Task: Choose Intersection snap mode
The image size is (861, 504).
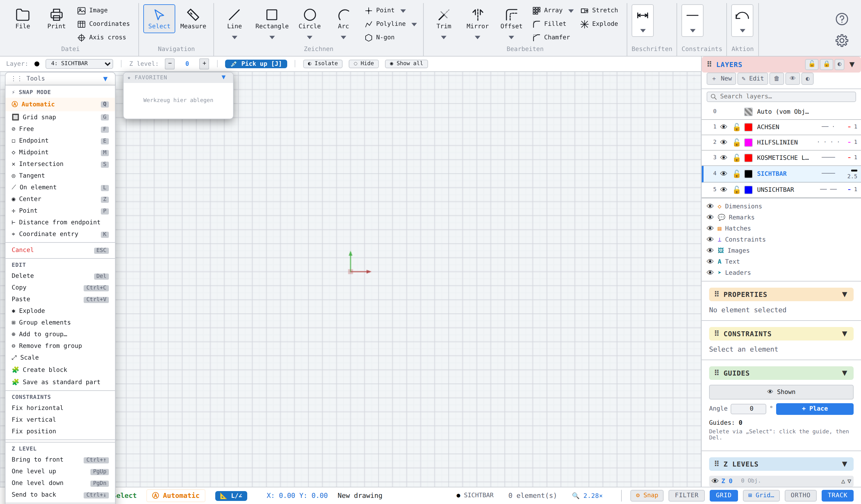Action: pyautogui.click(x=60, y=164)
